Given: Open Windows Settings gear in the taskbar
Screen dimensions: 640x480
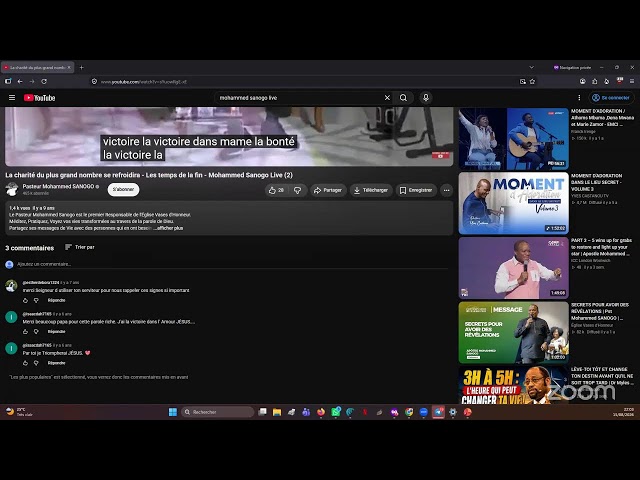Looking at the screenshot, I should point(453,412).
